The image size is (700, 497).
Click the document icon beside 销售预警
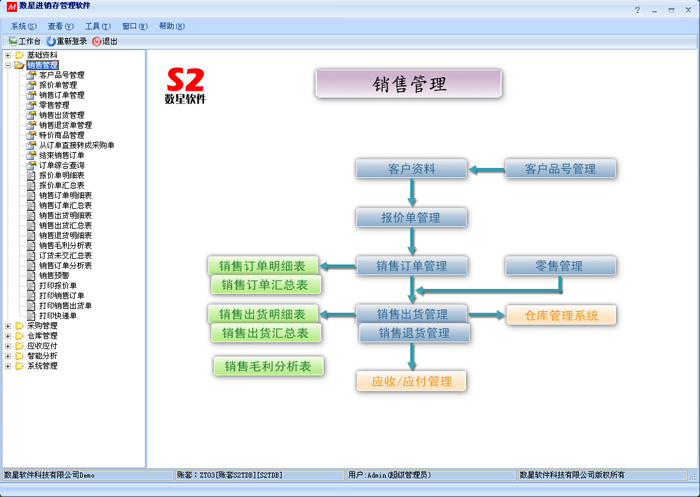31,276
